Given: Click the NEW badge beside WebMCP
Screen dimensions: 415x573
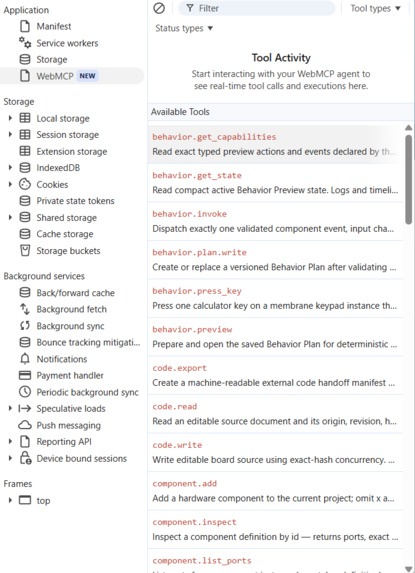Looking at the screenshot, I should (87, 76).
